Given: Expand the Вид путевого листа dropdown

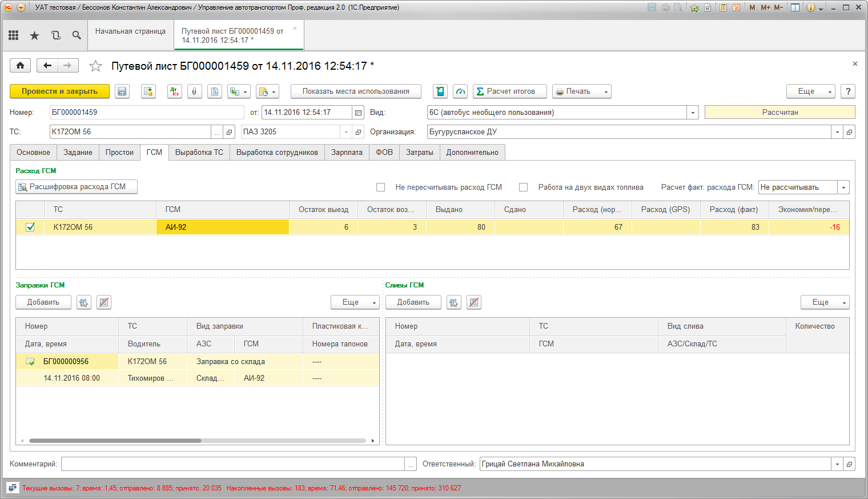Looking at the screenshot, I should click(x=693, y=113).
